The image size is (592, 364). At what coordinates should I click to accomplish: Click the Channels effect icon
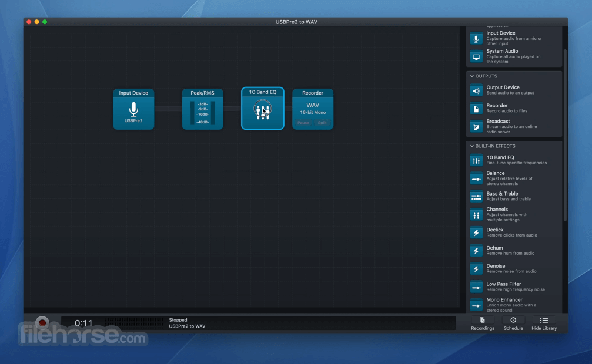coord(476,215)
